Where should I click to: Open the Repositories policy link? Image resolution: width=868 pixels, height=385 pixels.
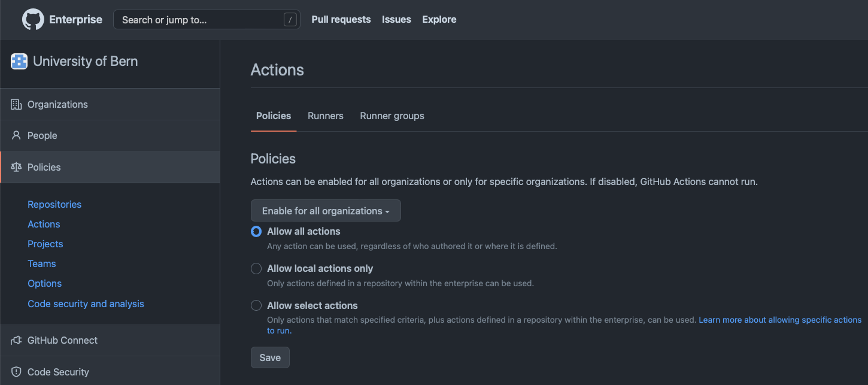click(x=54, y=204)
